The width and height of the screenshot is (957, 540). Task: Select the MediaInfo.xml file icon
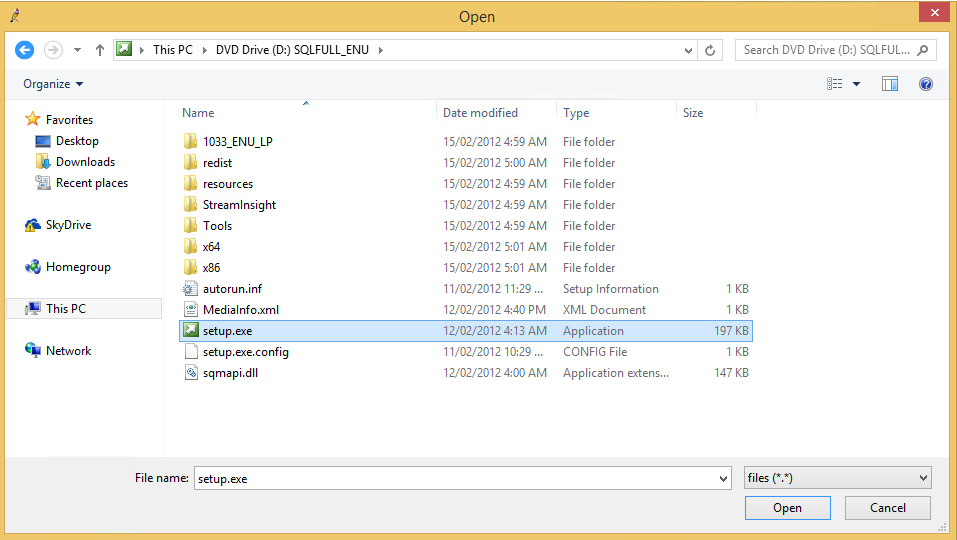pos(191,309)
